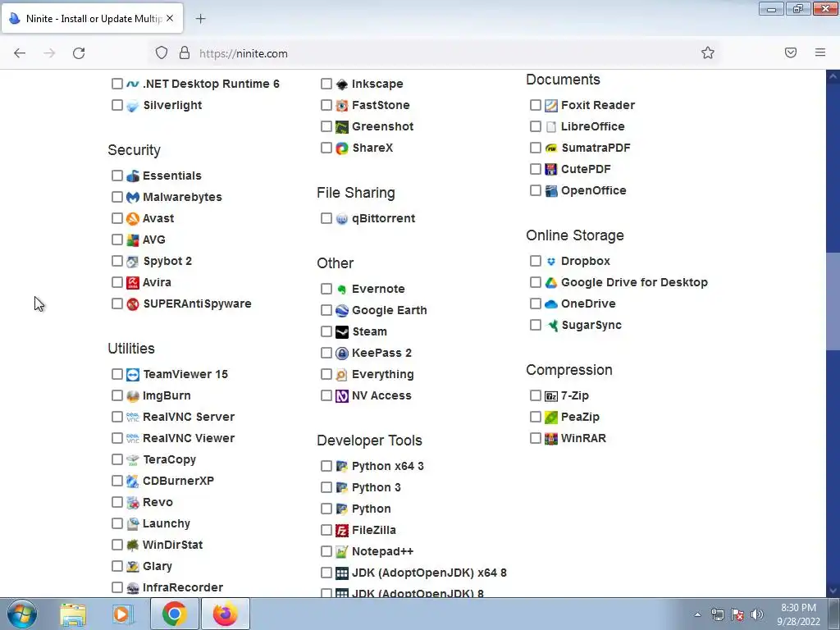Click the PeaZip icon
Screen dimensions: 840x630
[551, 417]
